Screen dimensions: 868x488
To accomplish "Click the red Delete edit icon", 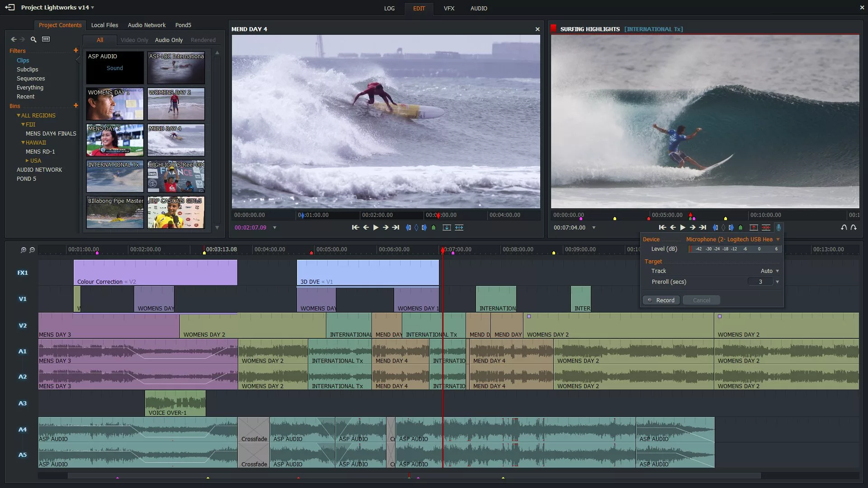I will click(x=766, y=227).
